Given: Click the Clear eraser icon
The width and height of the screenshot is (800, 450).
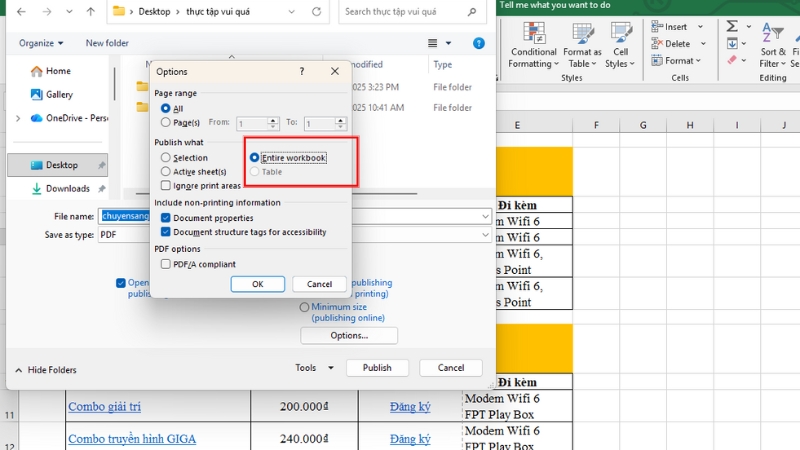Looking at the screenshot, I should [732, 60].
